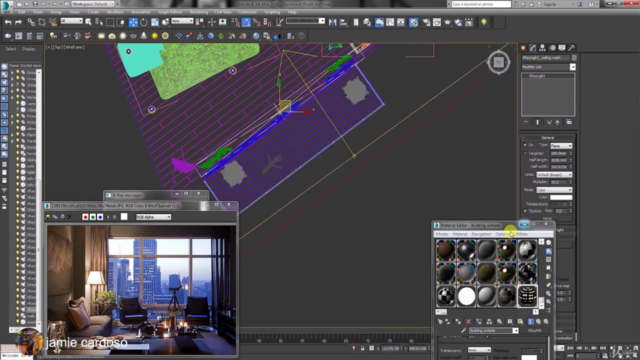
Task: Open the RGB Alpha channel dropdown
Action: tap(153, 217)
